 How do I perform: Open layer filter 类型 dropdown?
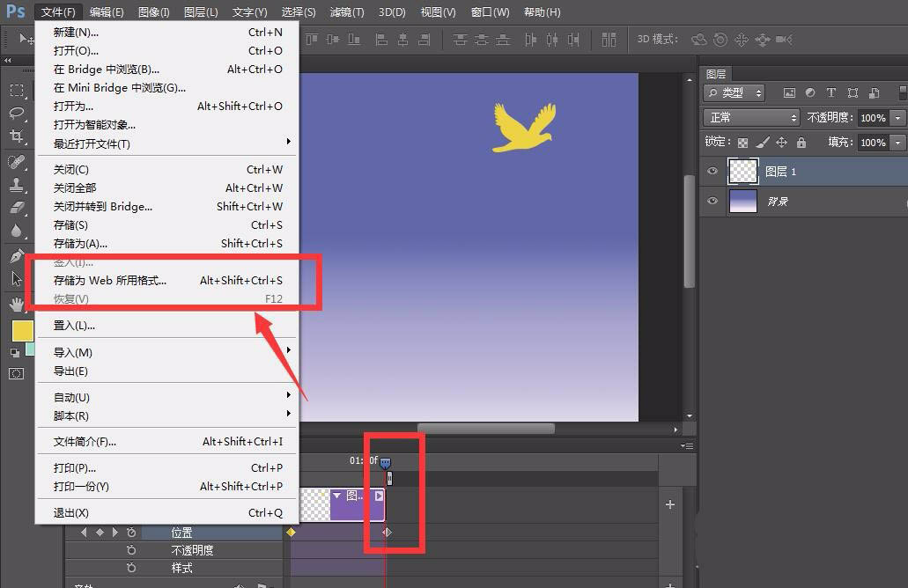pyautogui.click(x=735, y=92)
